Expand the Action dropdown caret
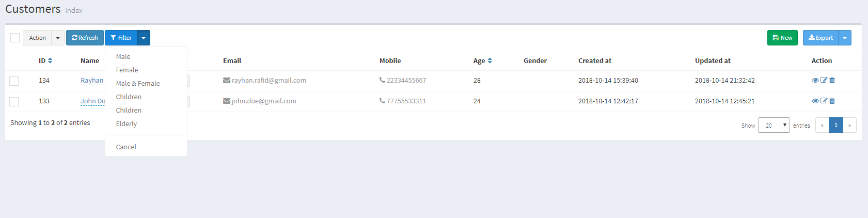The height and width of the screenshot is (218, 868). [58, 38]
